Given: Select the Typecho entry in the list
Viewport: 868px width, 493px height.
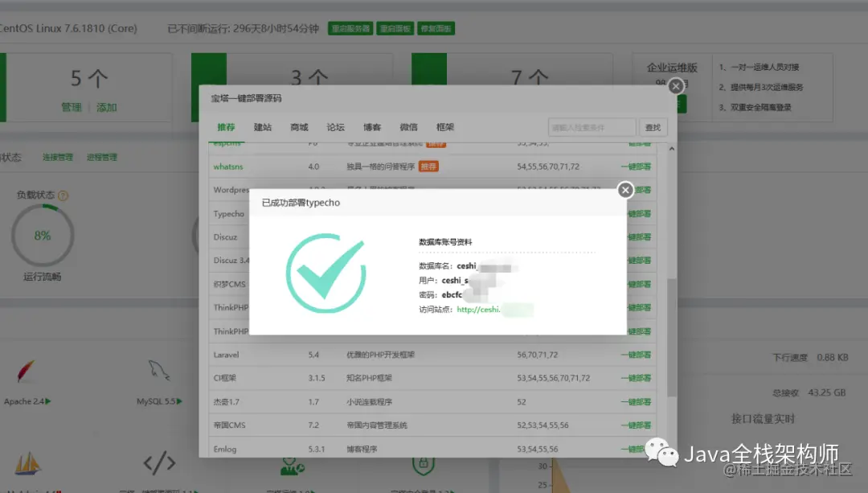Looking at the screenshot, I should (x=228, y=213).
